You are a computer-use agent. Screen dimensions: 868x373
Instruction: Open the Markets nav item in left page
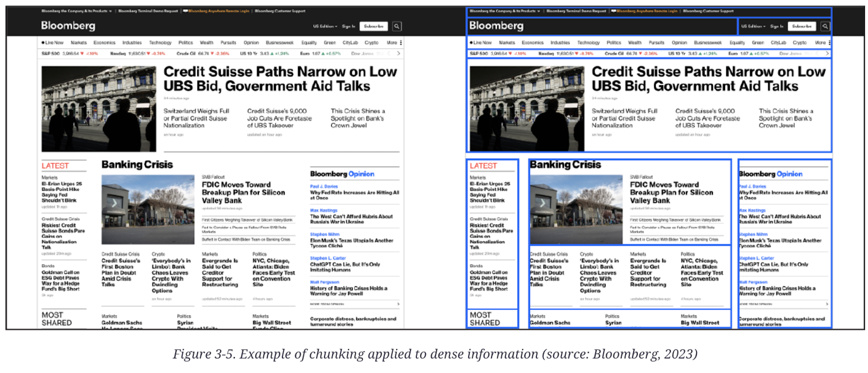point(79,43)
